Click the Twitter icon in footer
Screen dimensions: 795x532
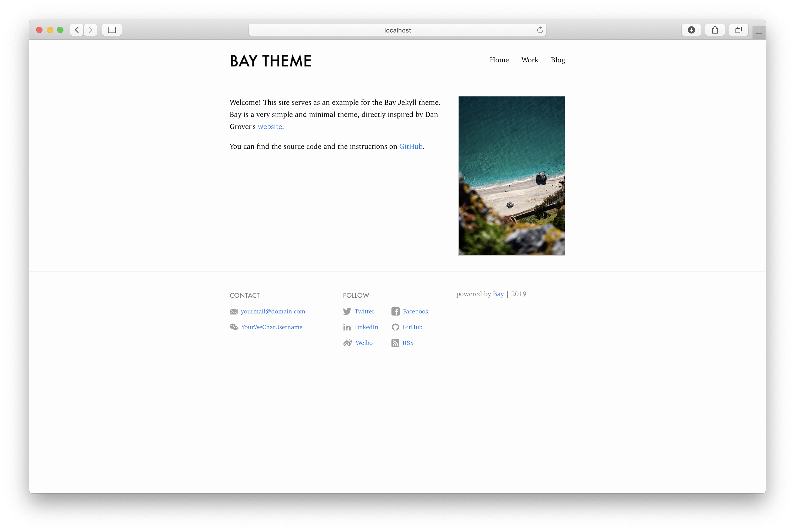[x=347, y=311]
